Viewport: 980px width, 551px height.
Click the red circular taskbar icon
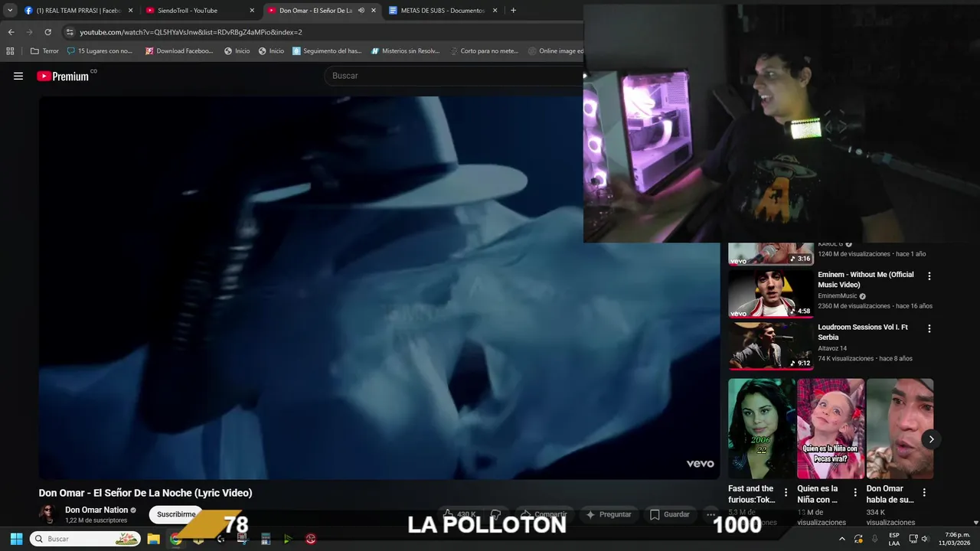(310, 539)
